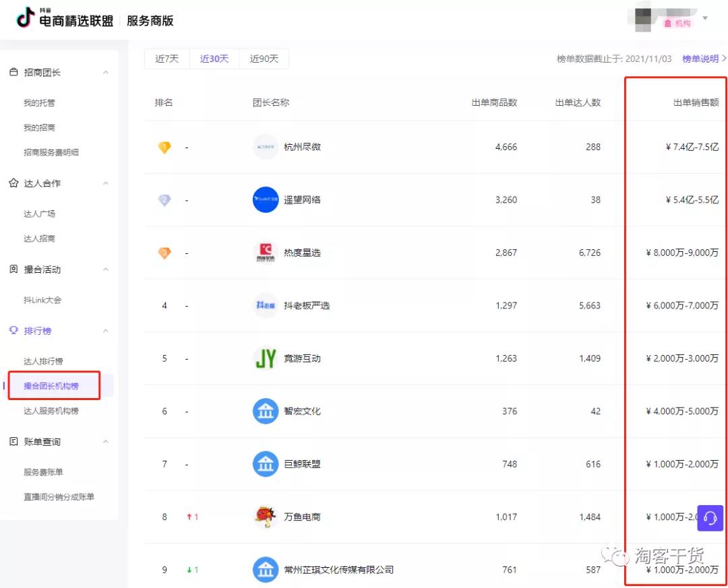The height and width of the screenshot is (588, 728).
Task: Click the 招商团长 sidebar icon
Action: tap(13, 72)
